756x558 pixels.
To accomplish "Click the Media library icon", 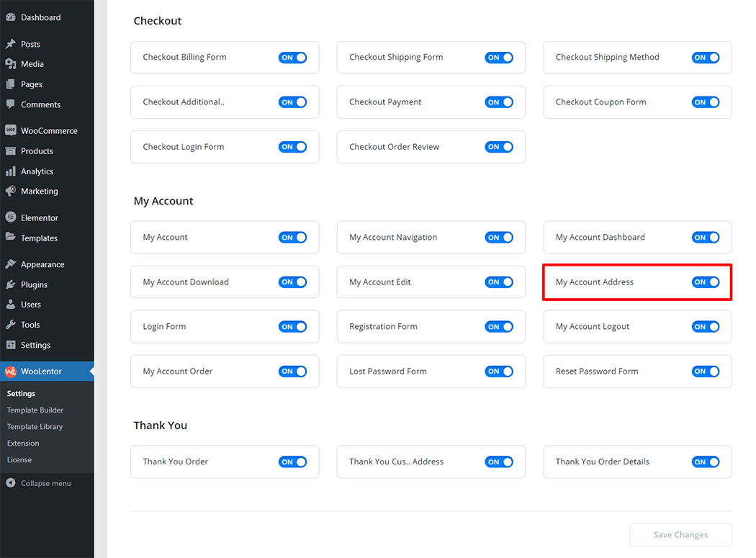I will pos(11,64).
